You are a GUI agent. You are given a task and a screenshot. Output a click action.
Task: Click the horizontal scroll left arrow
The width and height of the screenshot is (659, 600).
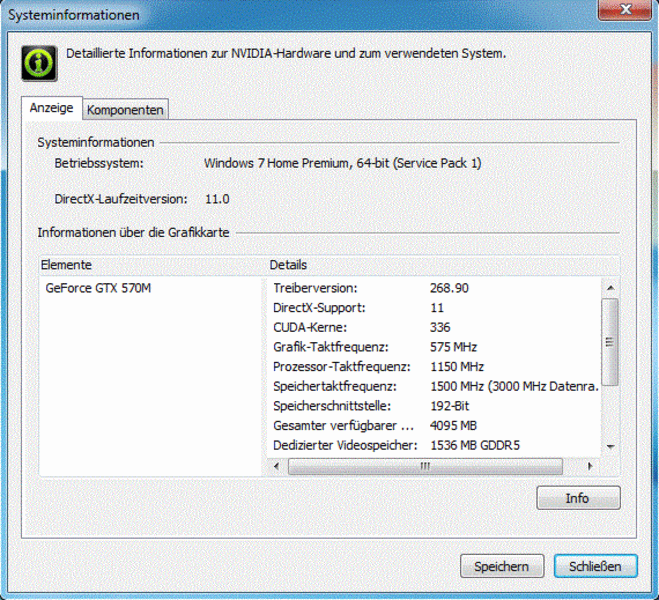(x=276, y=466)
